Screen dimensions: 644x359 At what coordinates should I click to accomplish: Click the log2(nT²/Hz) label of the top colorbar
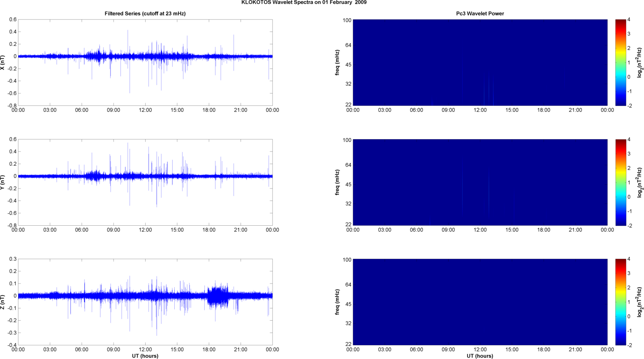640,62
